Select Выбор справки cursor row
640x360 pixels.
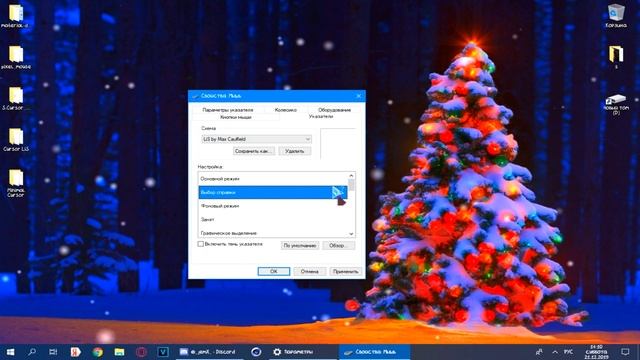point(273,192)
